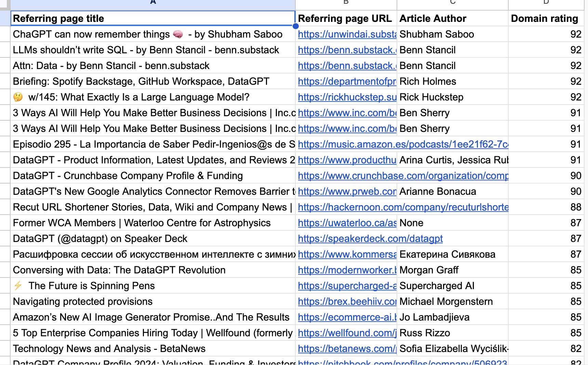The height and width of the screenshot is (365, 588).
Task: Open the rickhuckstep.su link
Action: pos(347,97)
